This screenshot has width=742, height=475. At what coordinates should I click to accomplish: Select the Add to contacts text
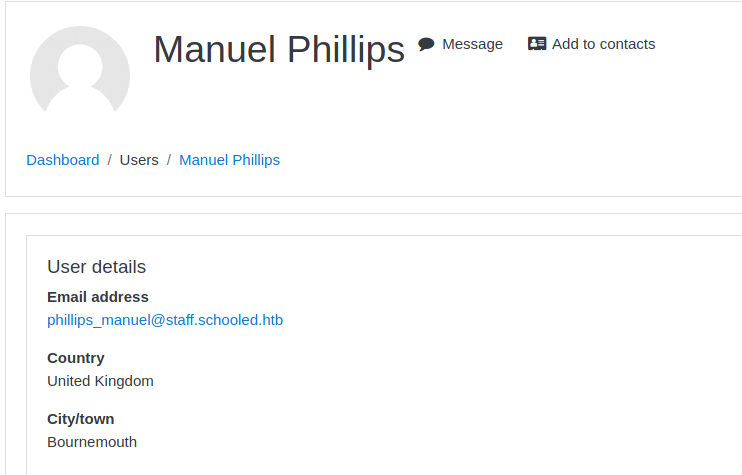coord(603,44)
